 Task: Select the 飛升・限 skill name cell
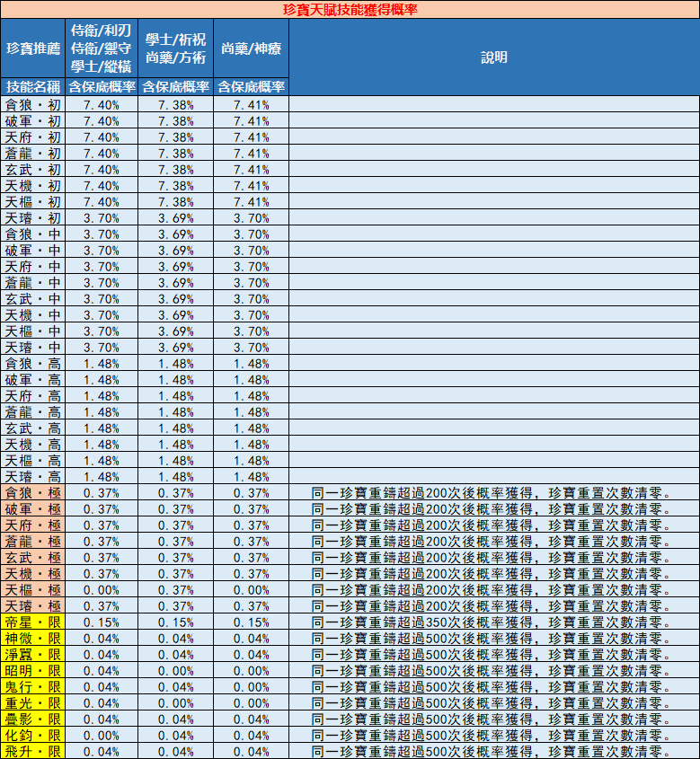(x=32, y=752)
